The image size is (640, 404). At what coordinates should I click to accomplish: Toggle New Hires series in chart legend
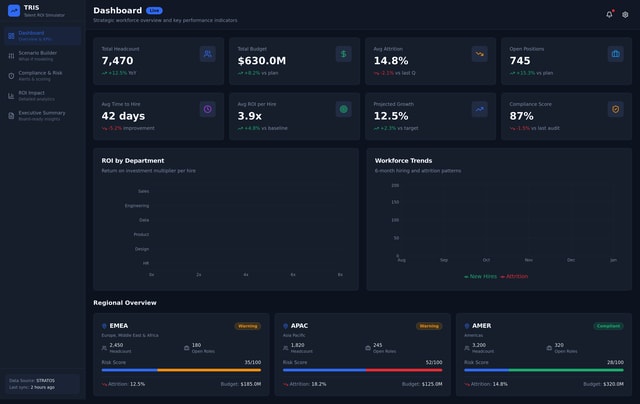(480, 276)
